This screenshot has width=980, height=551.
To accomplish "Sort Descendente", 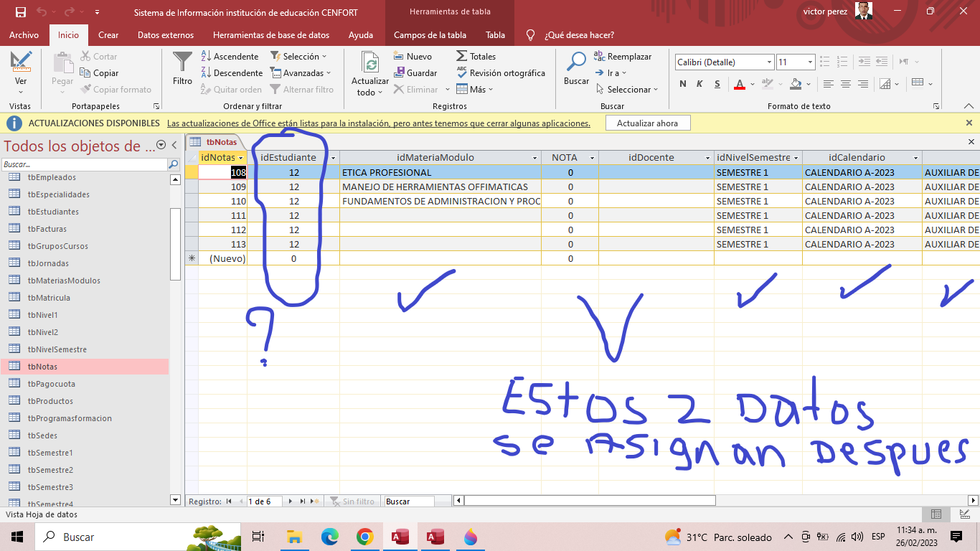I will (231, 72).
